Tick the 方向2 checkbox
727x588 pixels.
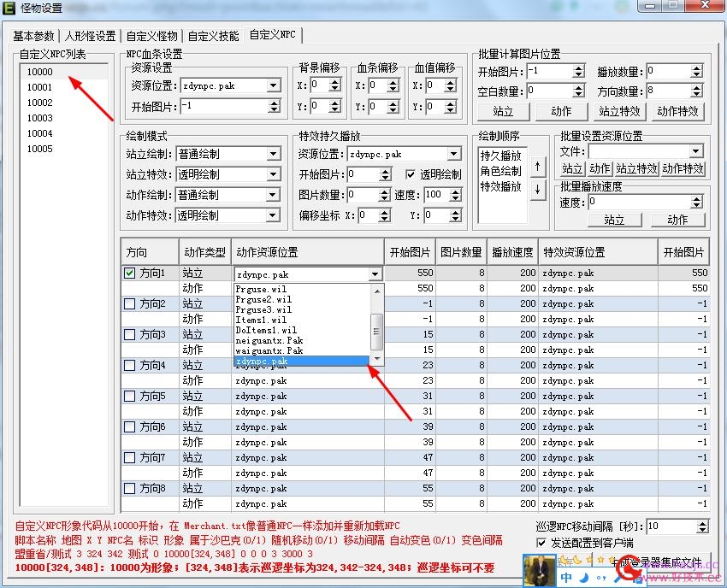130,304
